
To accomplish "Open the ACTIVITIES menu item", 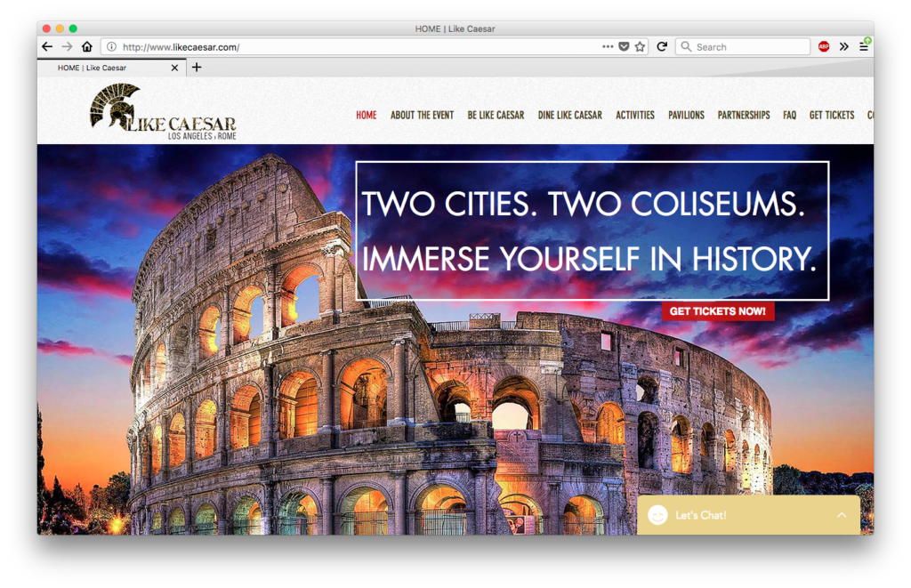I will (635, 115).
